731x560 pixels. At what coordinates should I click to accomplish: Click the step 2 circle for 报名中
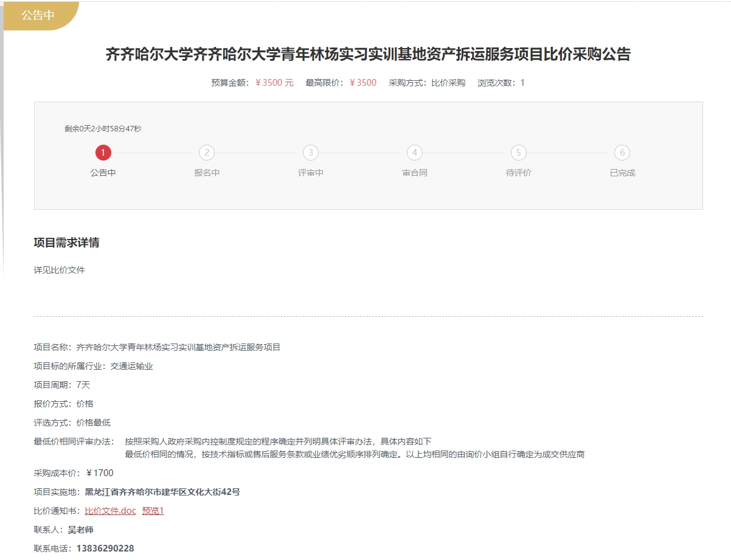point(207,153)
